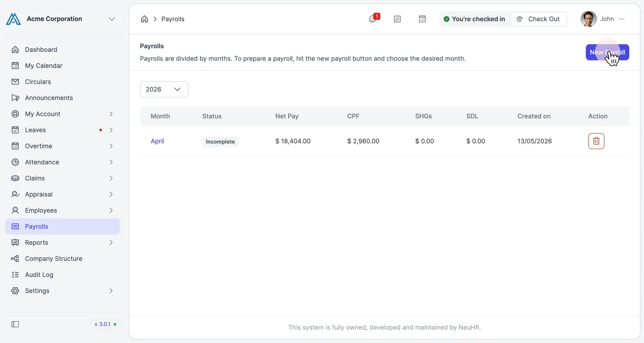Open the 2026 year dropdown
Screen dimensions: 644x343
coord(164,89)
